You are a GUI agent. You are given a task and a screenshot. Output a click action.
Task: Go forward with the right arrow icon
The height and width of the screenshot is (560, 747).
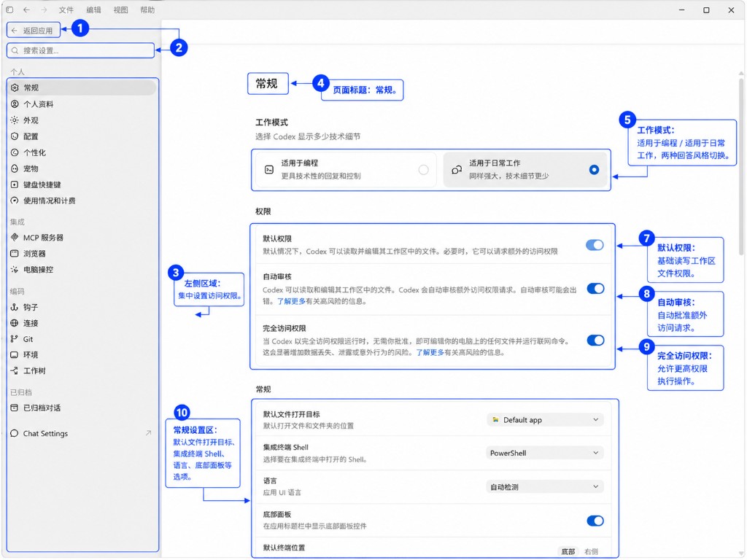(x=44, y=9)
